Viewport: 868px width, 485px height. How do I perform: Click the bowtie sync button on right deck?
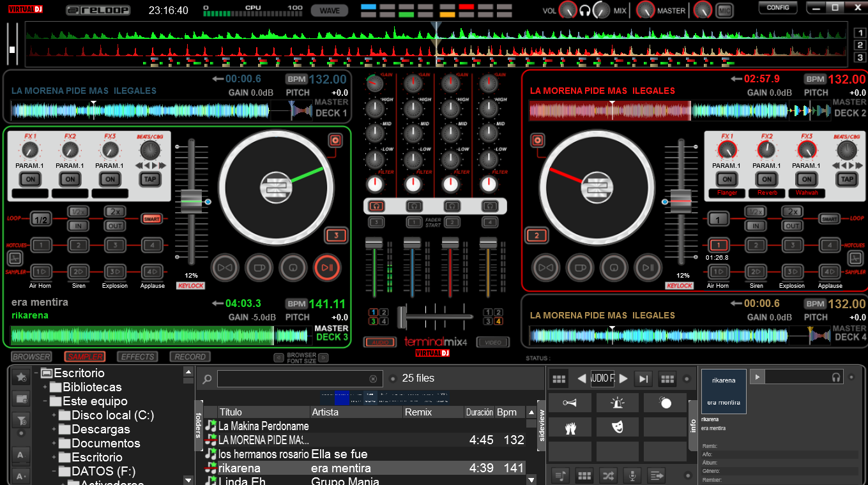click(x=545, y=267)
